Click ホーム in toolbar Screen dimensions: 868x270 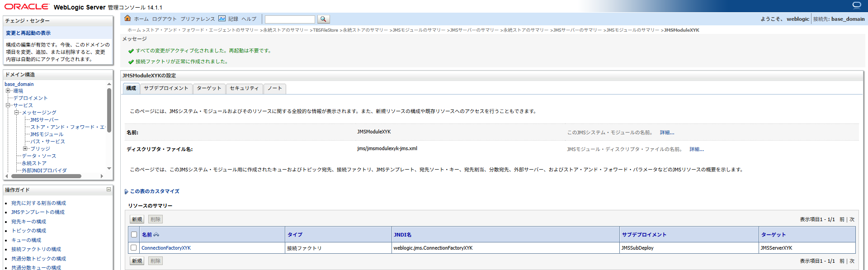coord(141,19)
